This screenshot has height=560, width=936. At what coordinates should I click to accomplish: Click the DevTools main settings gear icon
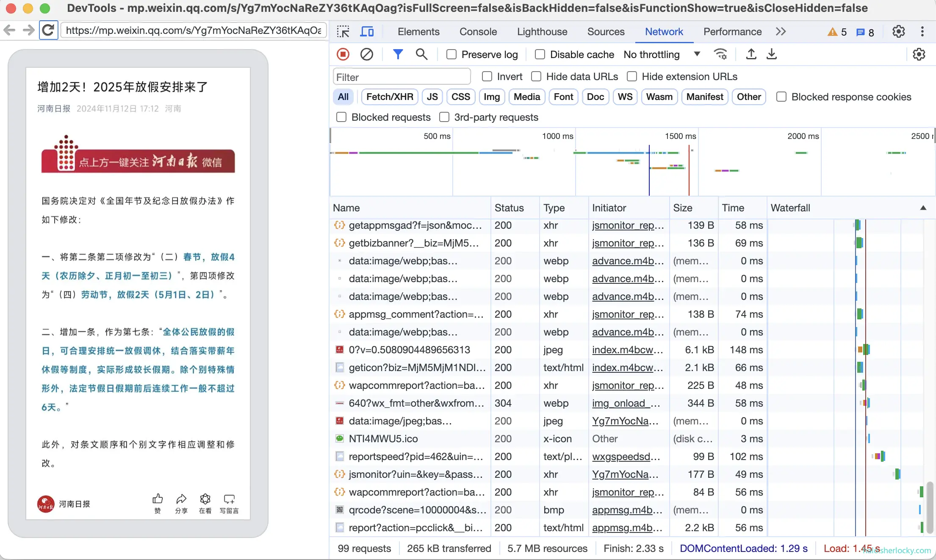point(899,31)
